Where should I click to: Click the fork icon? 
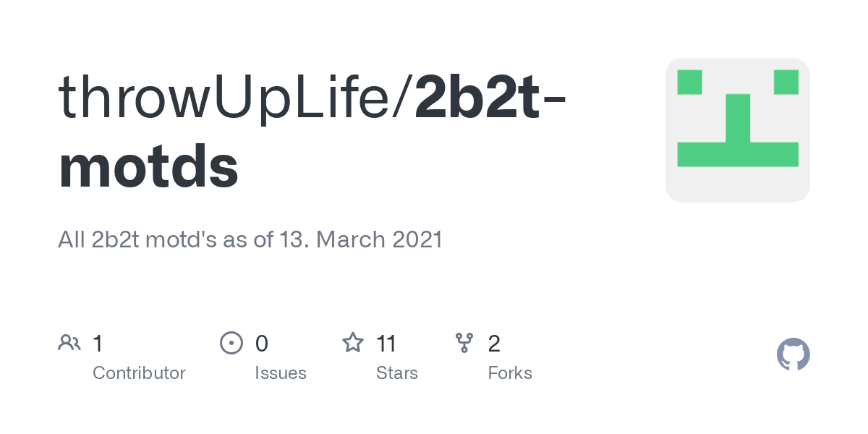pos(464,342)
